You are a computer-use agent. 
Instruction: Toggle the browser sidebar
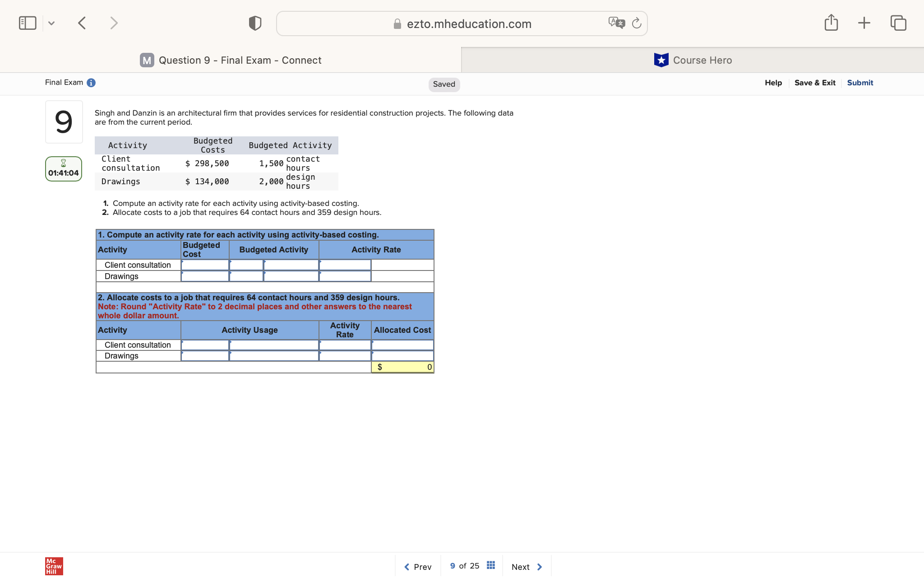click(x=27, y=23)
